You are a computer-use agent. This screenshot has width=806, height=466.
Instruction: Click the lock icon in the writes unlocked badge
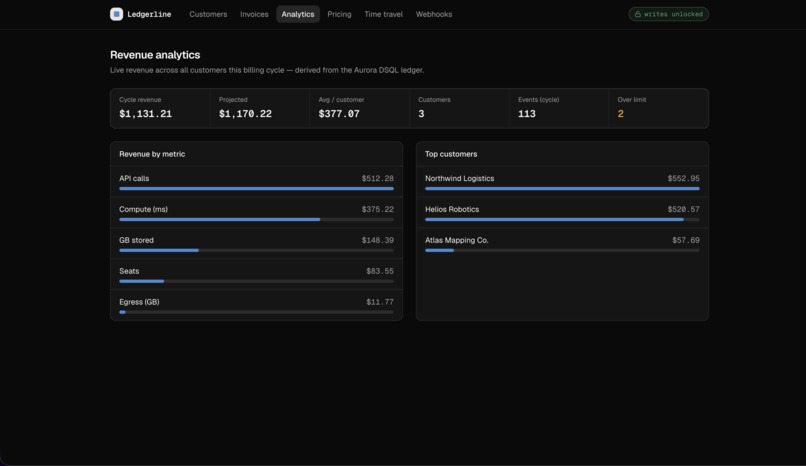pos(637,14)
